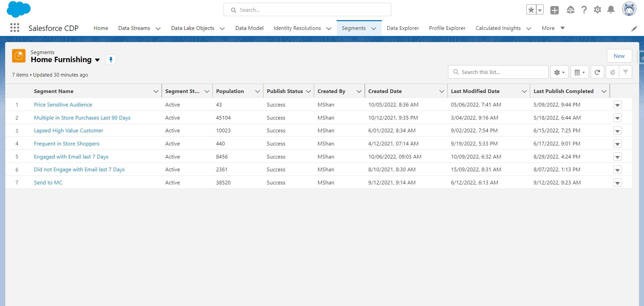Expand the Segments tab chevron
Viewport: 644px width, 306px height.
(x=374, y=29)
